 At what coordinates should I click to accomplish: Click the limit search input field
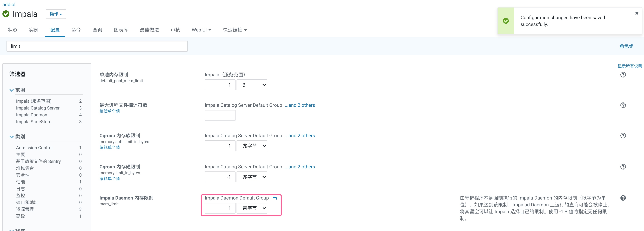[97, 46]
